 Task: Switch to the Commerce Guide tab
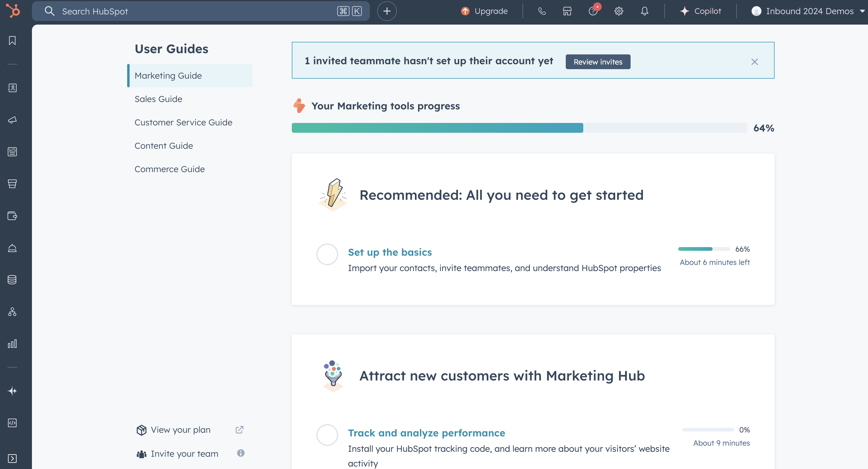170,169
